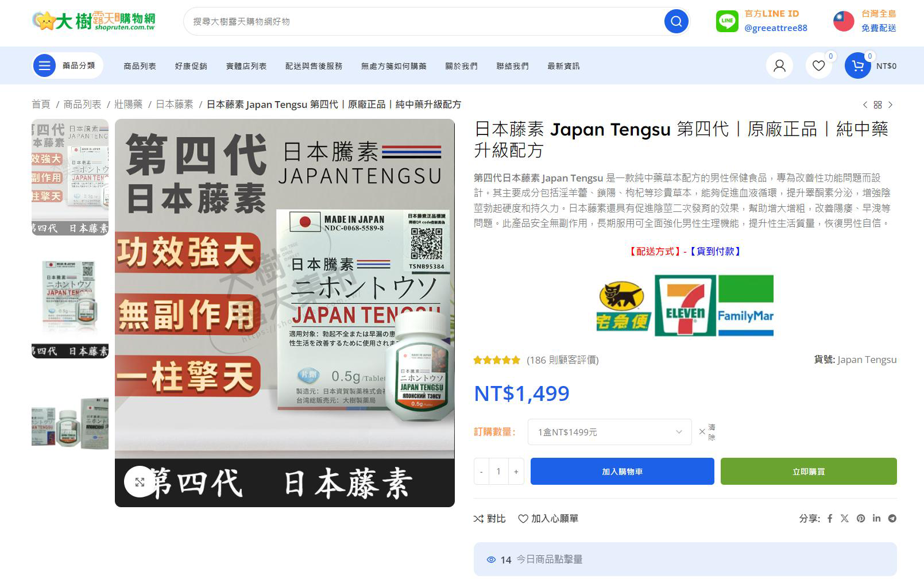This screenshot has height=583, width=924.
Task: Click the blue search magnifier button
Action: coord(676,21)
